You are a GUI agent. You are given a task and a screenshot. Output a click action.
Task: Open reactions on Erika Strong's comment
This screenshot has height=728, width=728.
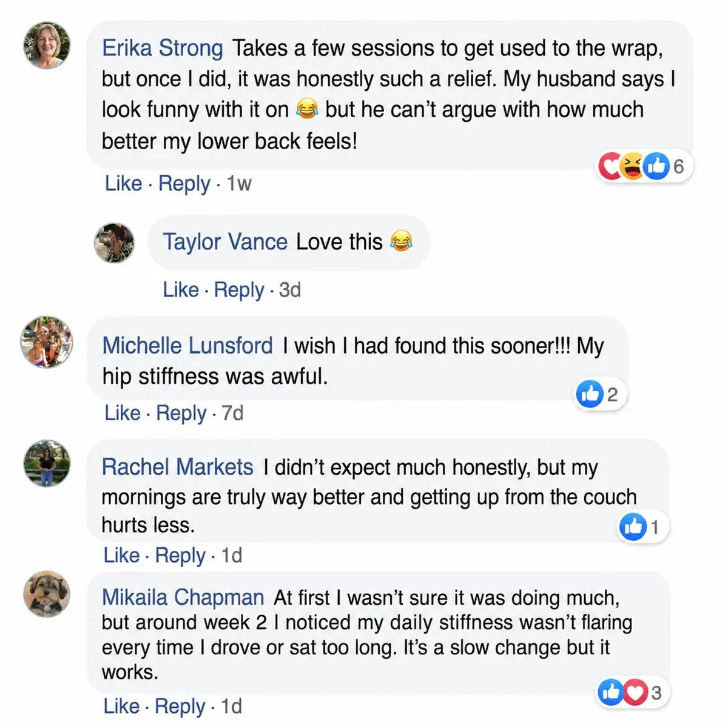coord(642,166)
